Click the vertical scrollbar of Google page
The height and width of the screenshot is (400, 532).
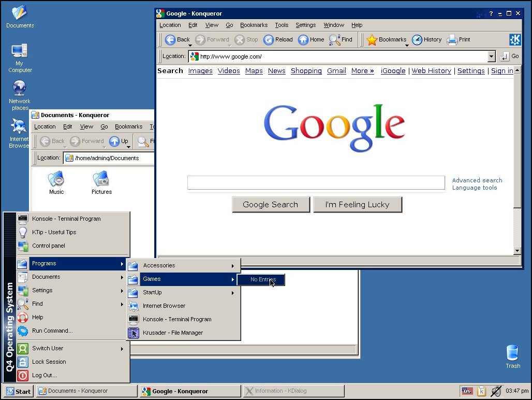(x=516, y=161)
